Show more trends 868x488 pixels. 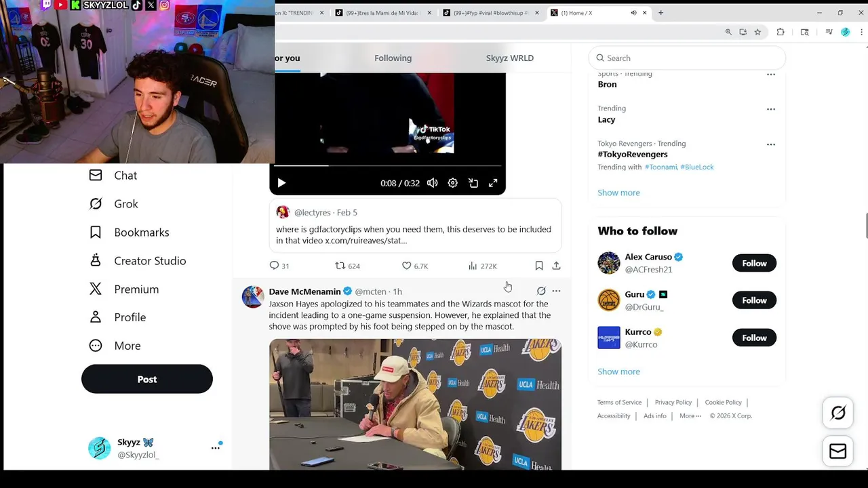(618, 192)
